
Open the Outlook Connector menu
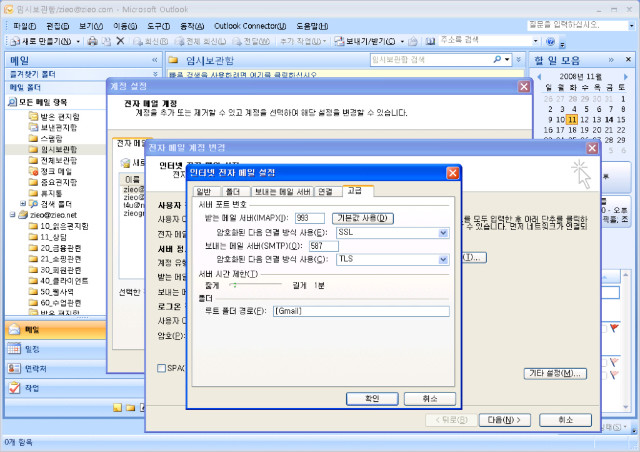[x=250, y=26]
